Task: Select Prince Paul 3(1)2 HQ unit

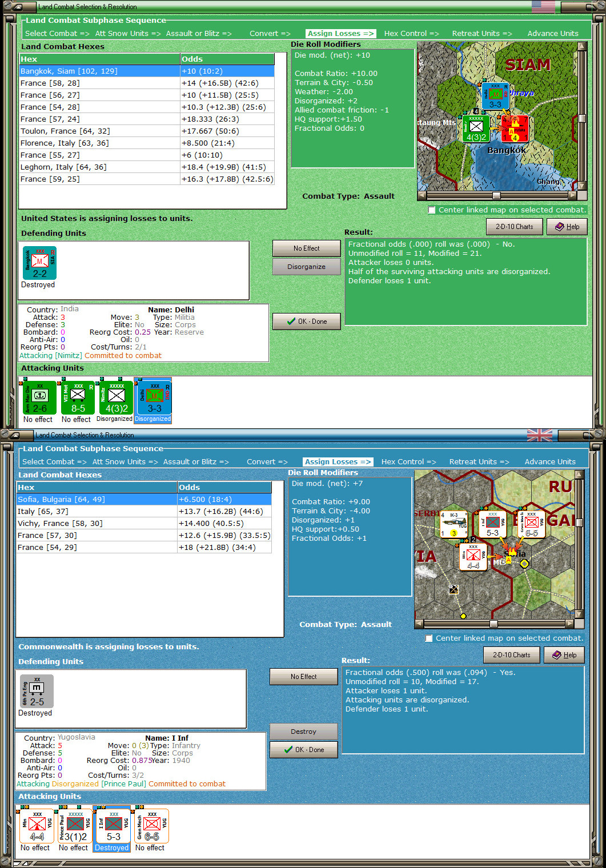Action: point(75,826)
